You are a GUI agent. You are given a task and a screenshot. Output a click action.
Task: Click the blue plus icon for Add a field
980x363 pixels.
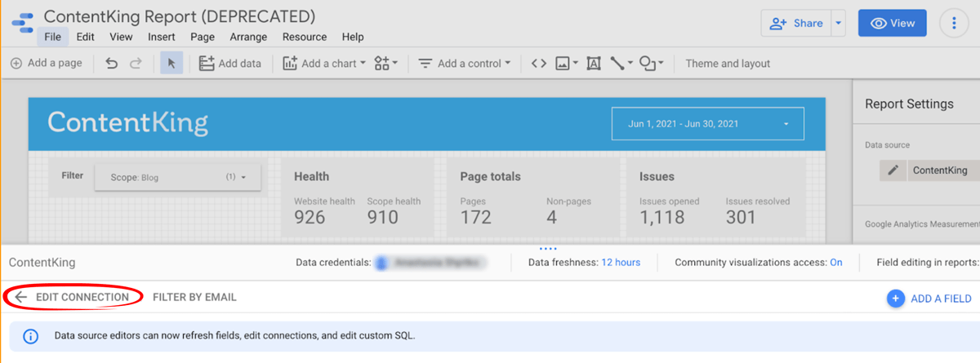click(x=896, y=299)
